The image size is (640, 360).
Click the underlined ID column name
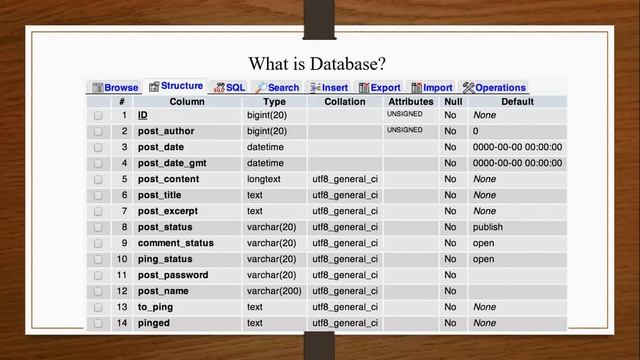click(142, 115)
